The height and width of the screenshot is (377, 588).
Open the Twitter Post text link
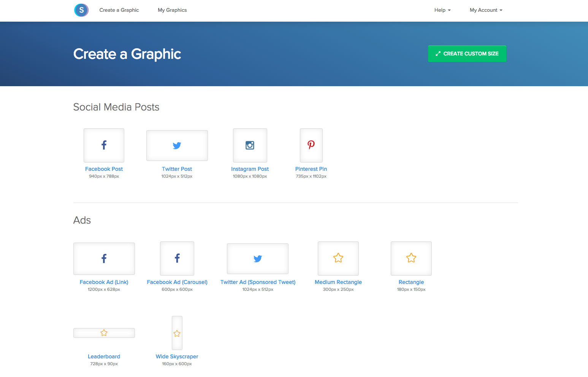(177, 169)
